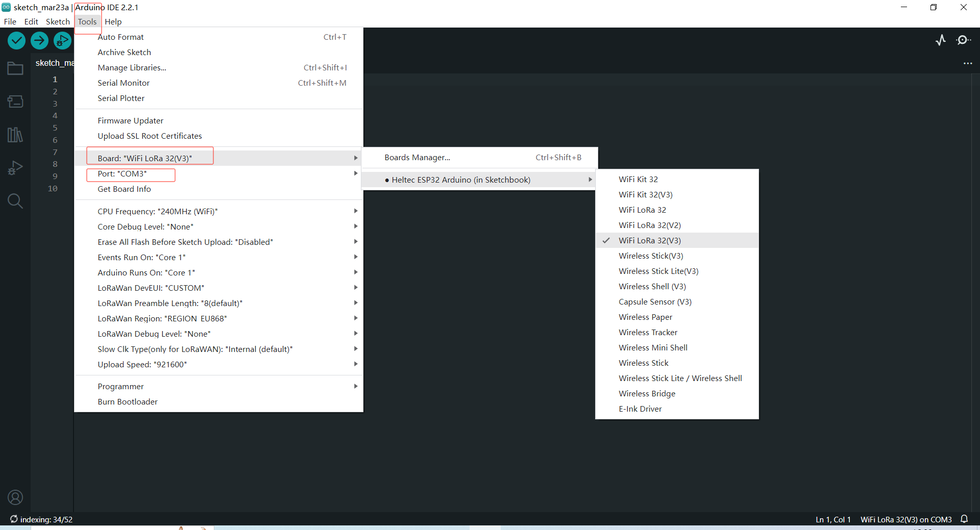Click the Verify sketch checkmark icon
Image resolution: width=980 pixels, height=530 pixels.
point(17,40)
